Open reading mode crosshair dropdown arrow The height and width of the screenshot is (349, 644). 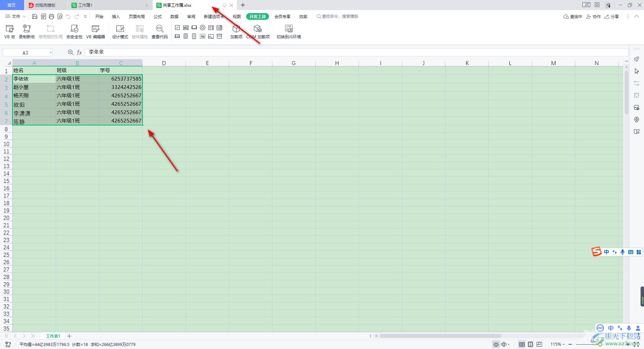coord(509,344)
